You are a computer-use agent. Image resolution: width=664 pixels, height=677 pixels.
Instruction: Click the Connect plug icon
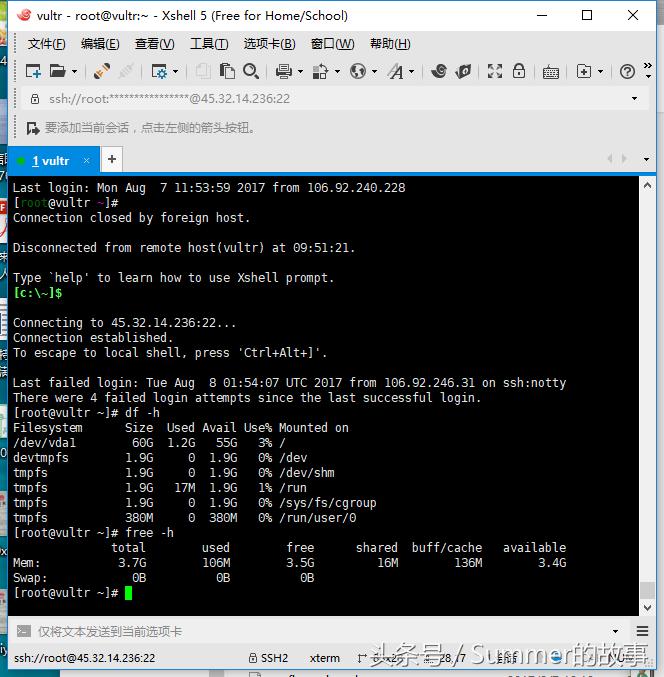[101, 71]
